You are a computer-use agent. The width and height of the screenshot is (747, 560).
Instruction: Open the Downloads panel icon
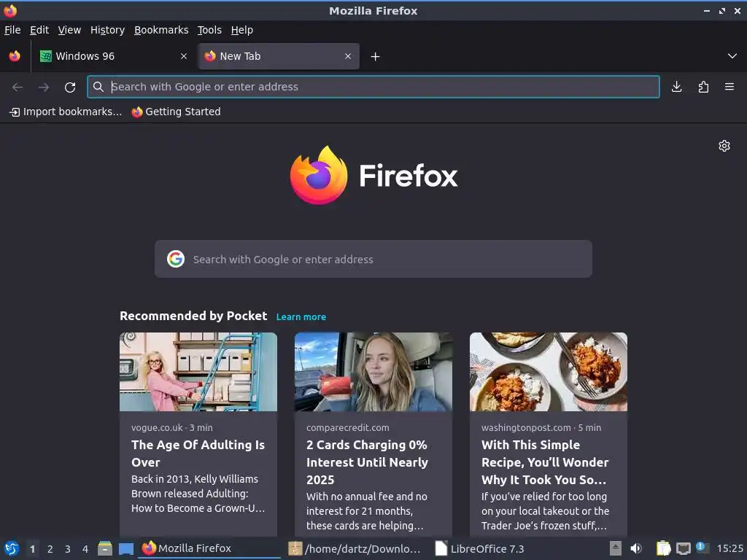click(x=676, y=87)
